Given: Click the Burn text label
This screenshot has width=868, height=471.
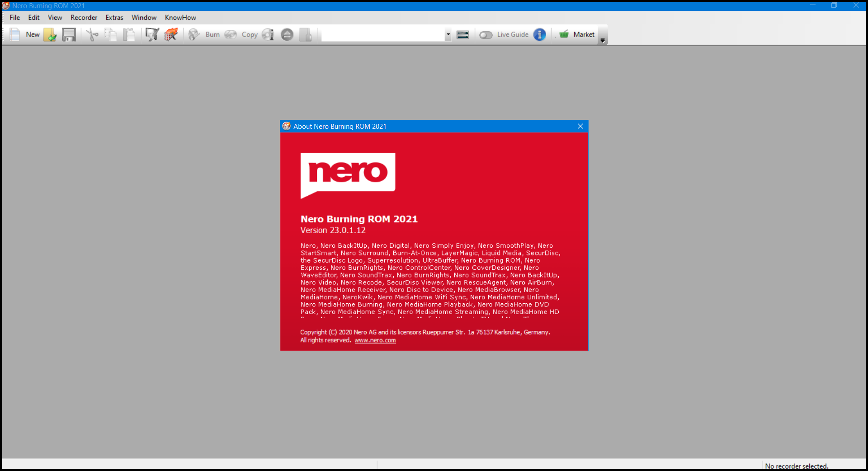Looking at the screenshot, I should (212, 34).
